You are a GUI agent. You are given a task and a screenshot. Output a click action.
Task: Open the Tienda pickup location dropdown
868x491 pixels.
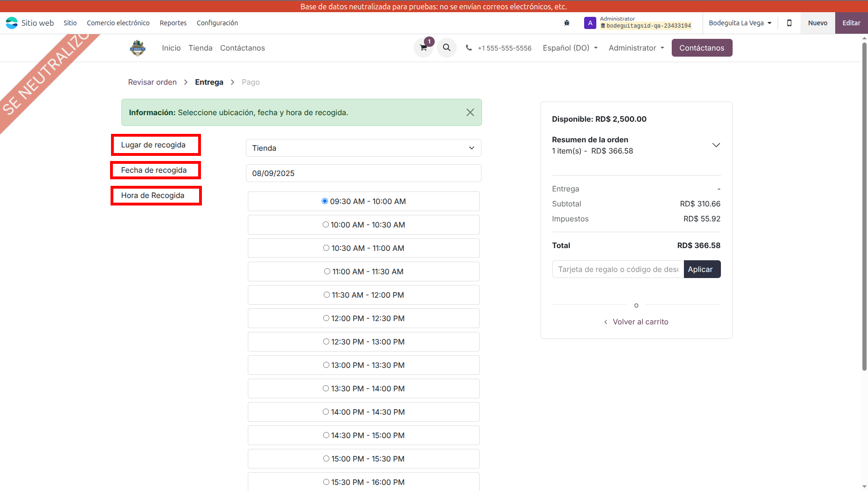click(x=363, y=148)
